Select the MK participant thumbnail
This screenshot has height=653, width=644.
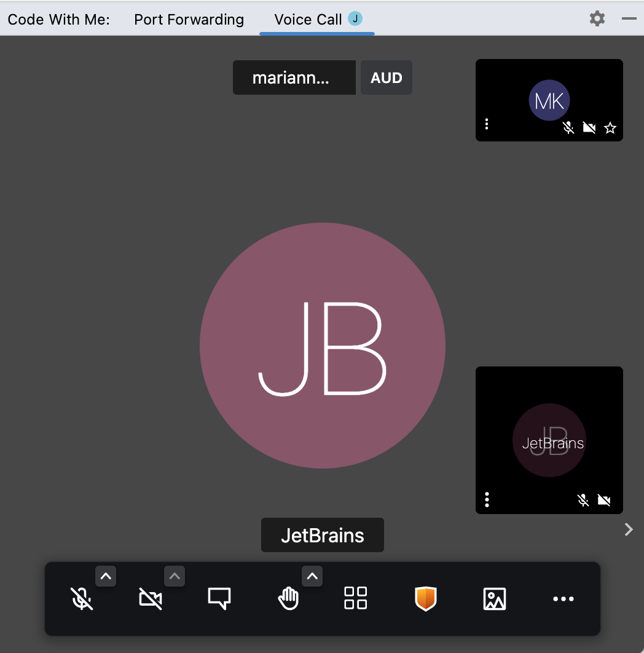[549, 100]
